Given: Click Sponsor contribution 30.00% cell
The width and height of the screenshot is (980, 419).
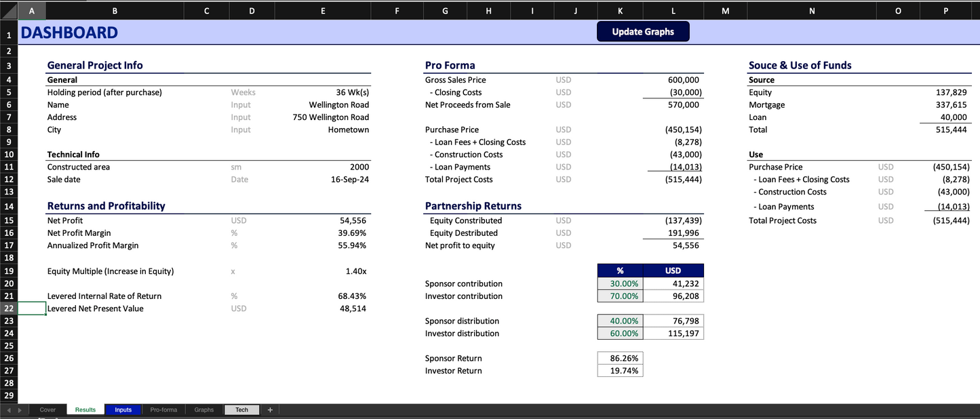Looking at the screenshot, I should coord(620,283).
